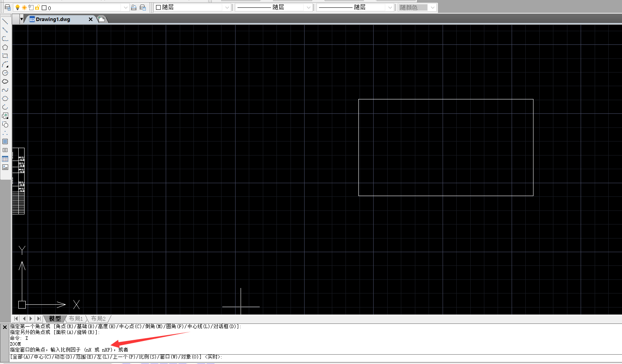Screen dimensions: 622x364
Task: Switch to the 模型 tab
Action: (x=55, y=318)
